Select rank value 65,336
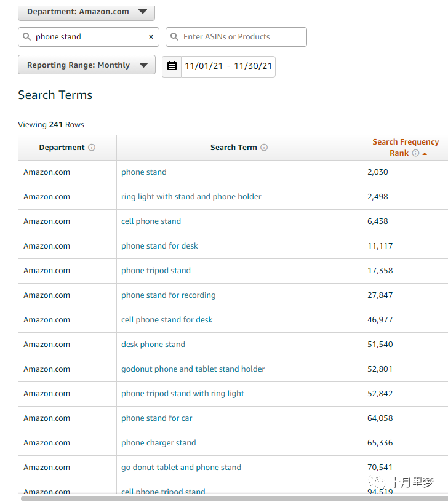Image resolution: width=448 pixels, height=502 pixels. 380,443
